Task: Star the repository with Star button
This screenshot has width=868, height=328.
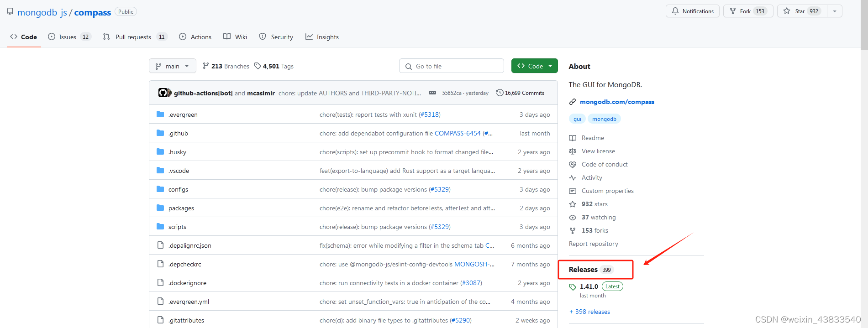Action: 802,11
